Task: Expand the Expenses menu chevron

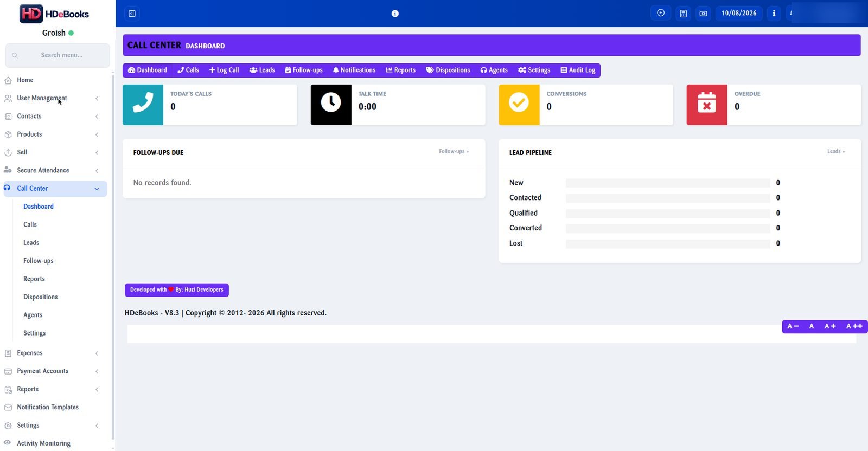Action: [97, 353]
